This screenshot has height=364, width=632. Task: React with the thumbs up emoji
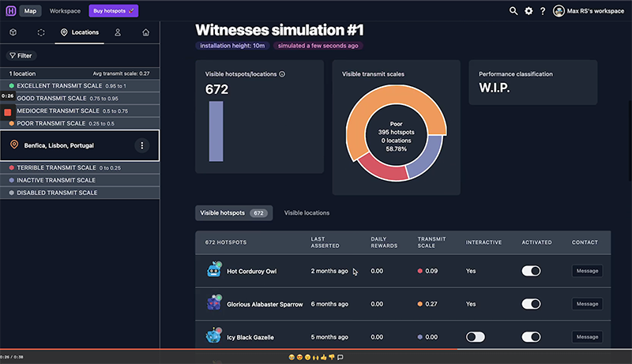click(324, 357)
